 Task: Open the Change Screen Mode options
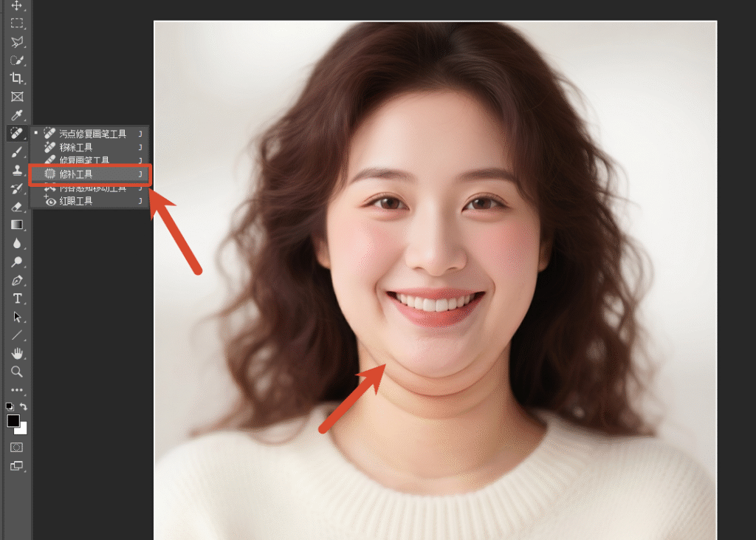click(16, 466)
